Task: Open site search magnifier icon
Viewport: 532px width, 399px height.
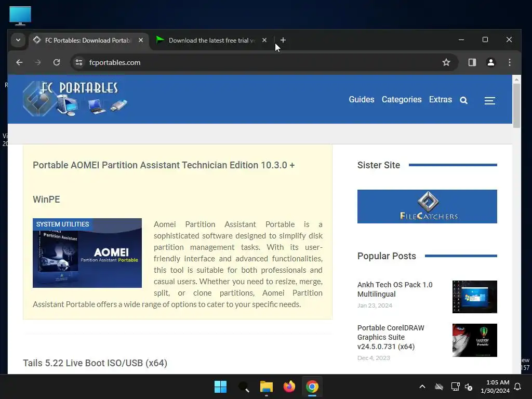Action: click(463, 100)
